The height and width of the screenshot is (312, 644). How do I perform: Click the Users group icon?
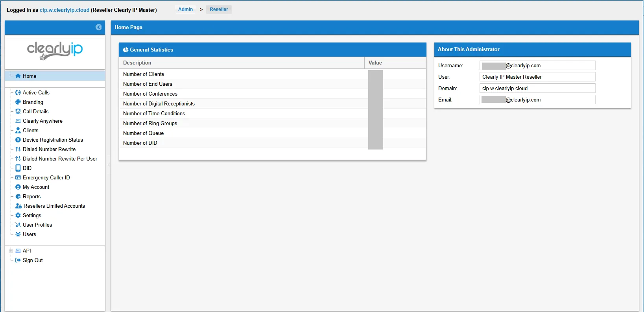(18, 234)
